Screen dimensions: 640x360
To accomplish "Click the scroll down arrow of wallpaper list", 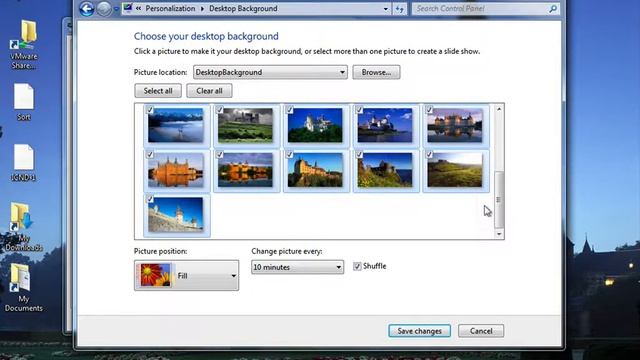I will pyautogui.click(x=499, y=234).
